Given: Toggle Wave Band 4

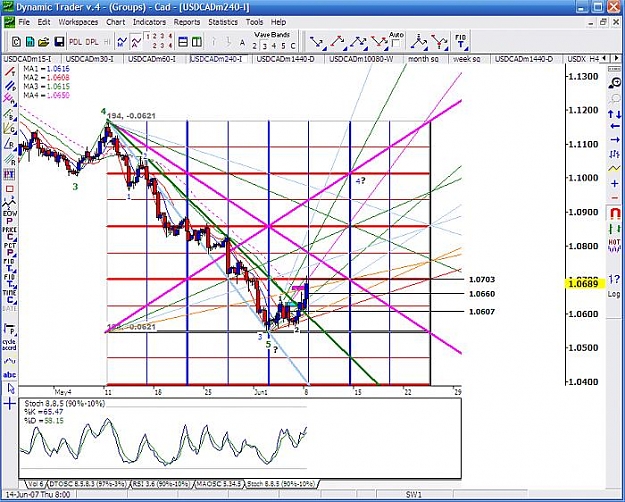Looking at the screenshot, I should [274, 46].
